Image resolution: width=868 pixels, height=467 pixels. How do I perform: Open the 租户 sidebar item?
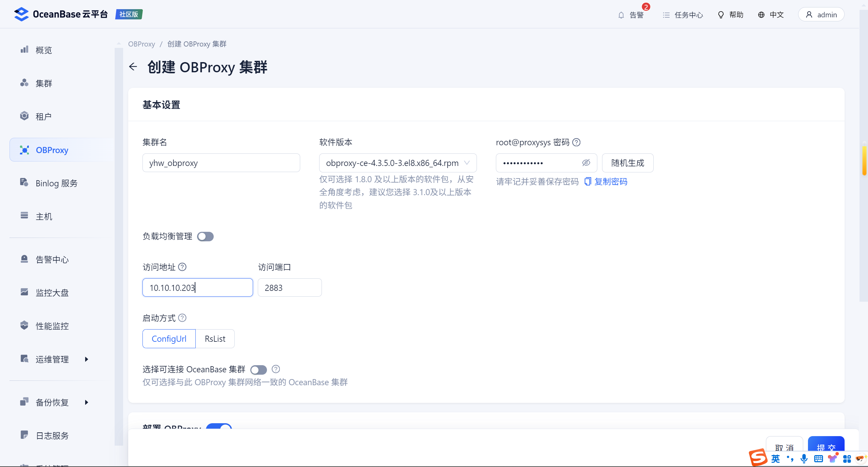[x=43, y=116]
